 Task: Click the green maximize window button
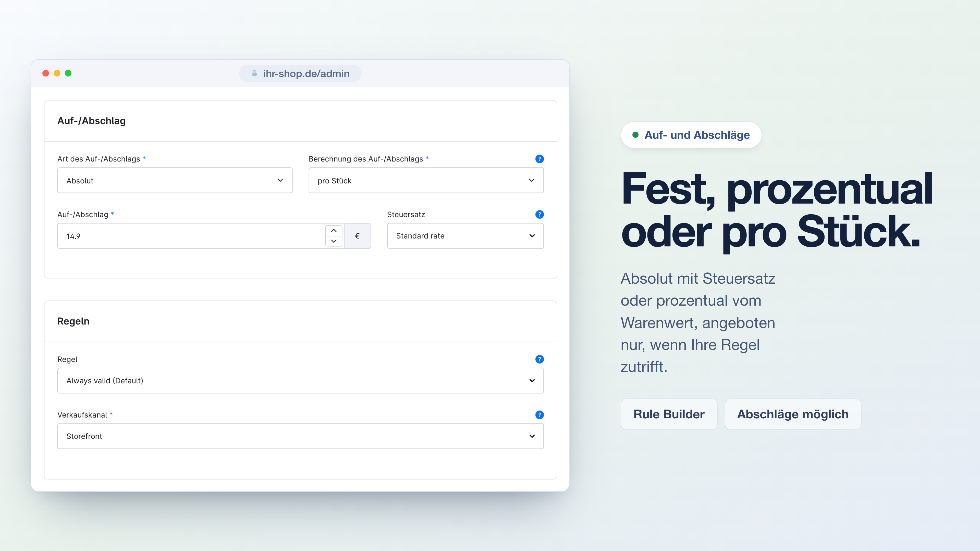(68, 73)
